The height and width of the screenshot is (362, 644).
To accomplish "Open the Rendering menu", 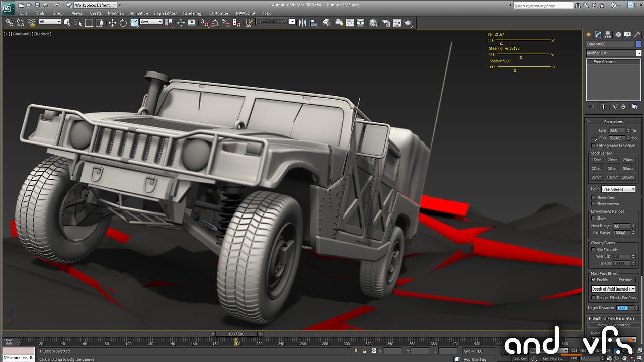I will (192, 13).
